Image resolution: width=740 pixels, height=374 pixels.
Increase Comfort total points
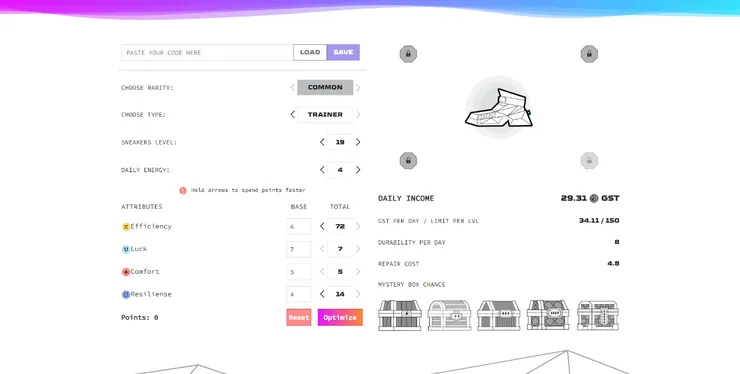(x=358, y=272)
